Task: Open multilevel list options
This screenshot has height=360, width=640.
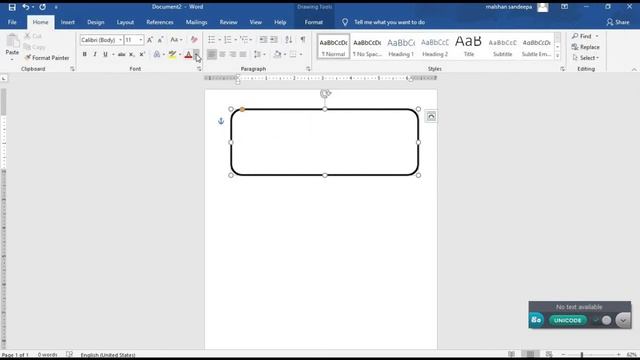Action: point(244,40)
